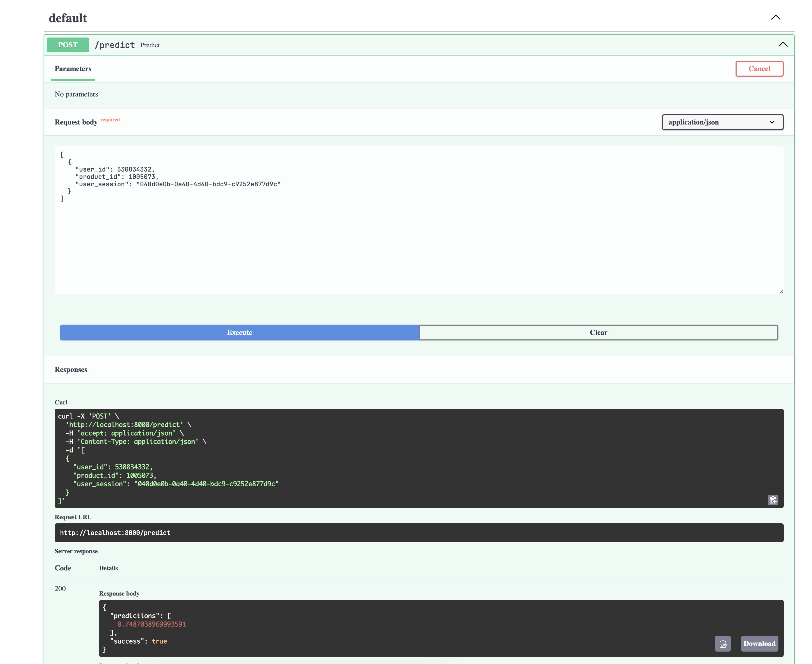Copy the curl command to clipboard

(x=773, y=500)
